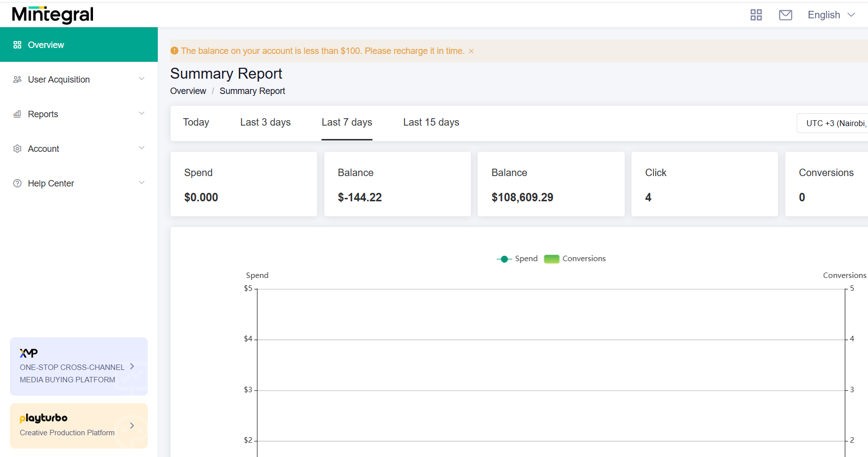Click the Overview grid icon in sidebar
Image resolution: width=868 pixels, height=457 pixels.
[17, 45]
